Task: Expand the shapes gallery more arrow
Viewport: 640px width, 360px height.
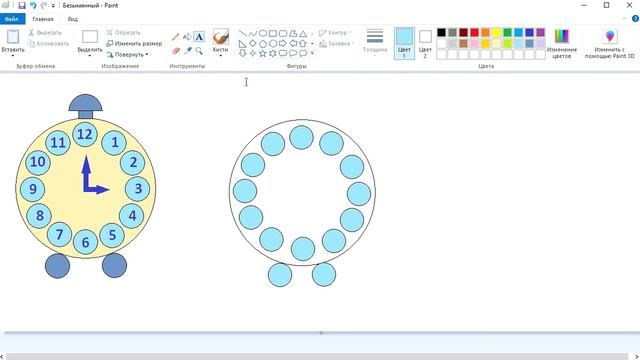Action: click(312, 53)
